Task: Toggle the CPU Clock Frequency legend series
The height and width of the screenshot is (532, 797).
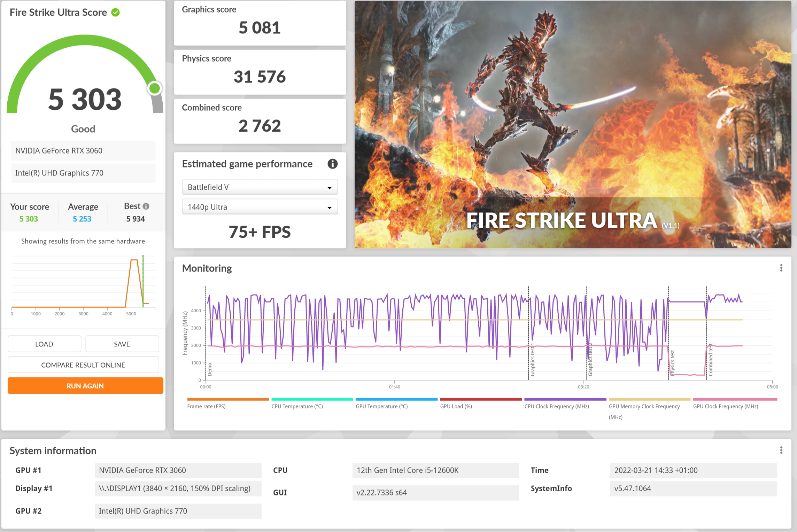Action: (557, 406)
